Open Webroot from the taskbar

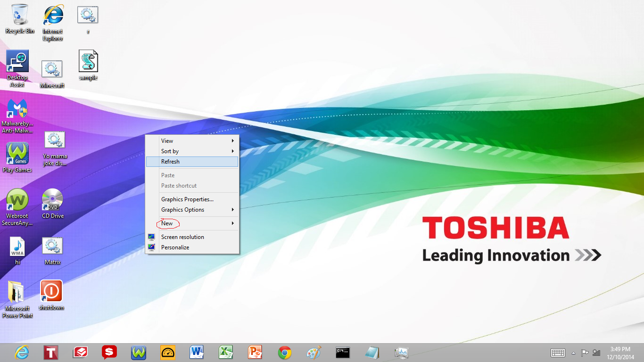(139, 352)
